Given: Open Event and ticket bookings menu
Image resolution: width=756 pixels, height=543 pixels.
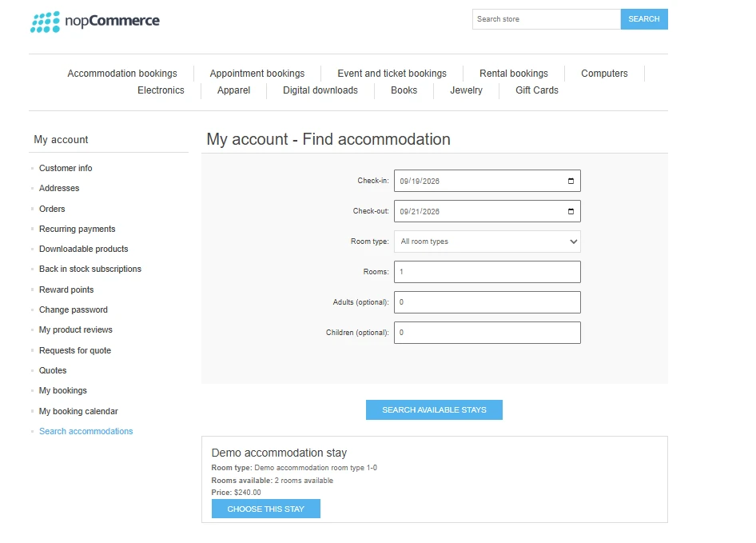Looking at the screenshot, I should click(392, 74).
